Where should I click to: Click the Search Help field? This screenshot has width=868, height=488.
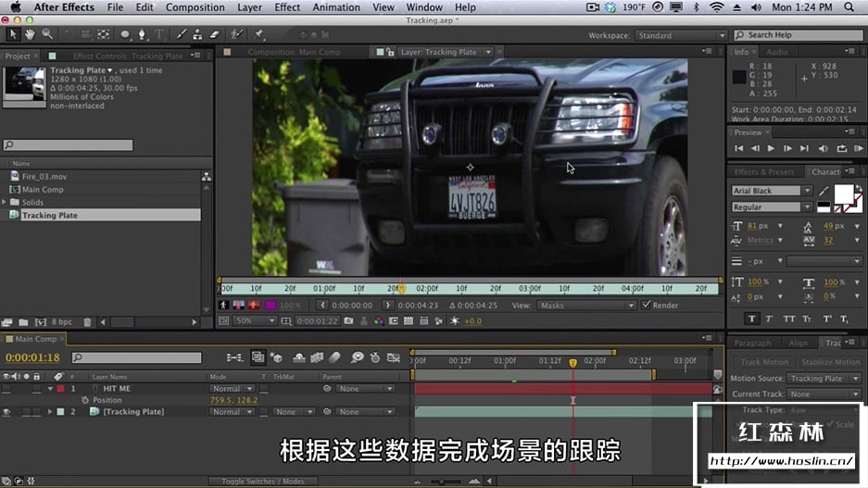tap(798, 35)
